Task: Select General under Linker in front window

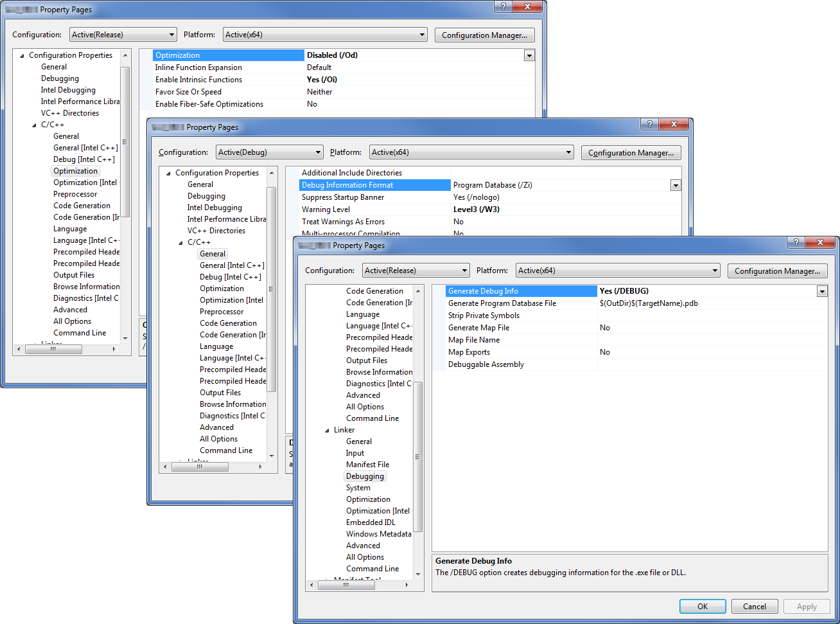Action: [x=358, y=441]
